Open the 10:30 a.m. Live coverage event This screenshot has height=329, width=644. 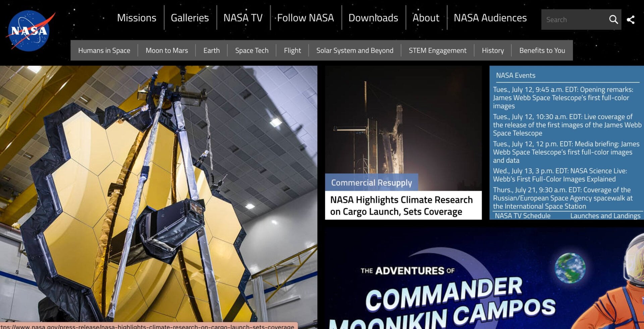point(567,125)
